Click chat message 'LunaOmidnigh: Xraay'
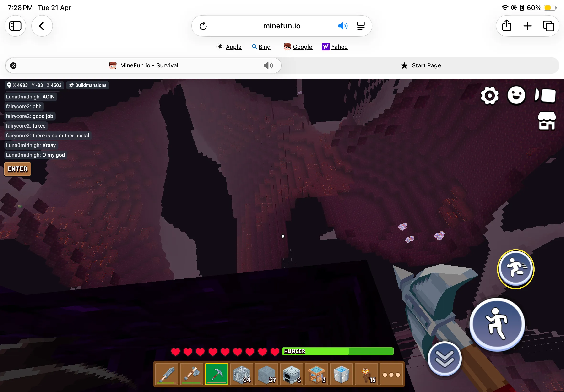This screenshot has width=564, height=392. 31,145
